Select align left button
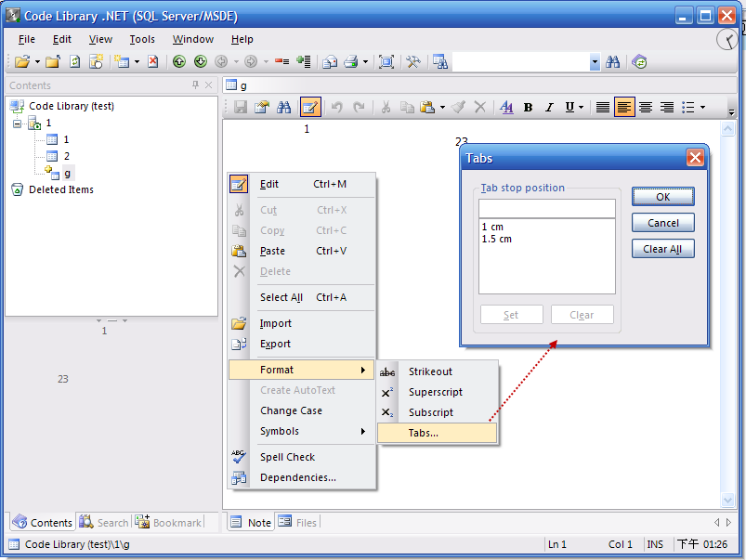Image resolution: width=746 pixels, height=560 pixels. point(624,107)
